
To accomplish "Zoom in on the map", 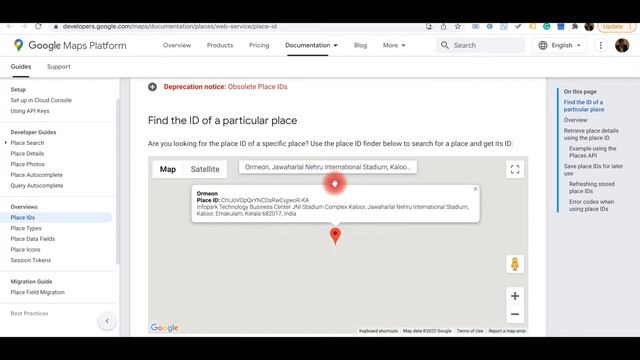I will tap(515, 296).
